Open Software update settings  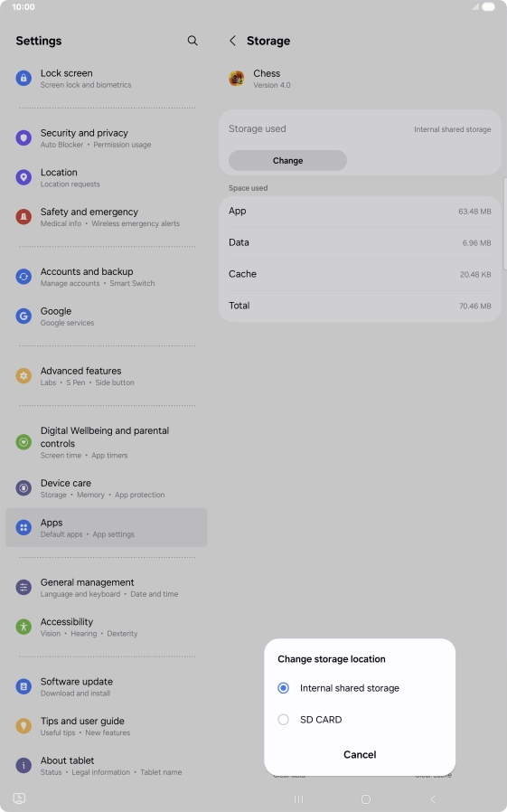(x=106, y=686)
